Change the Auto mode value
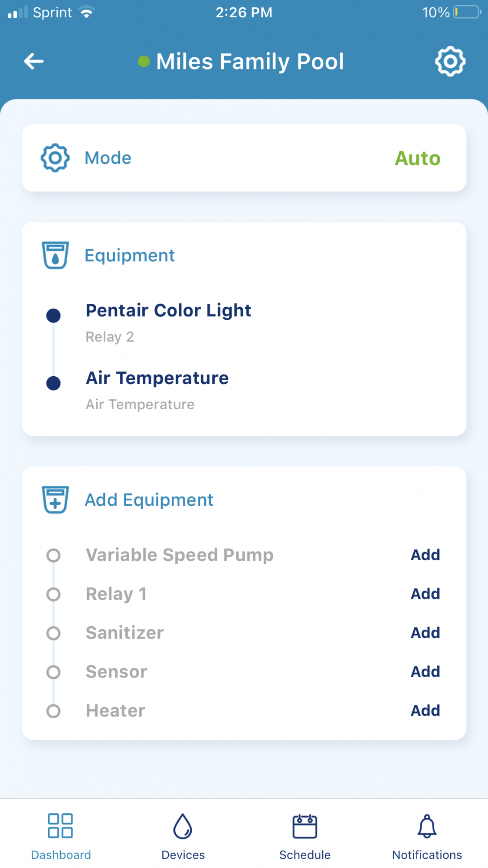 (x=417, y=158)
